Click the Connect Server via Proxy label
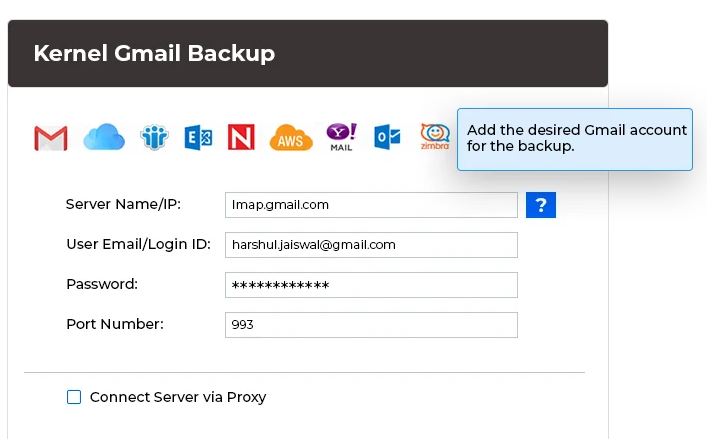Screen dimensions: 711x439 (178, 397)
